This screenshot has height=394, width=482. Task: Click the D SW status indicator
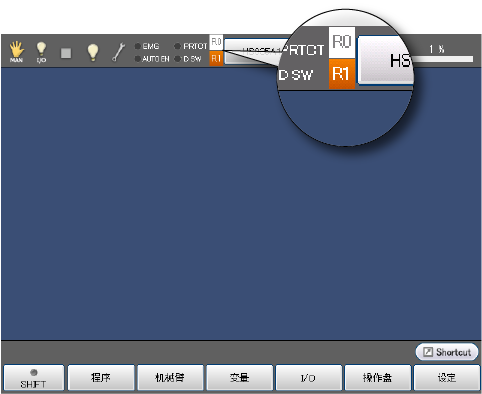[x=188, y=59]
